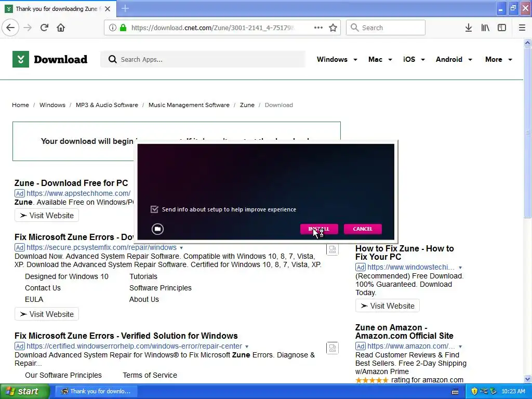Click the shield security icon in system tray
Image resolution: width=532 pixels, height=399 pixels.
tap(474, 391)
